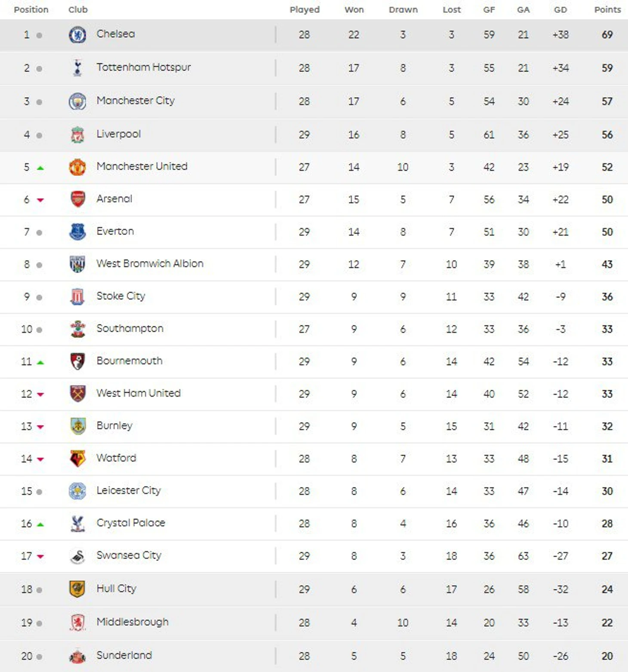Click Middlesbrough's points value 22
The width and height of the screenshot is (628, 672).
[x=607, y=623]
